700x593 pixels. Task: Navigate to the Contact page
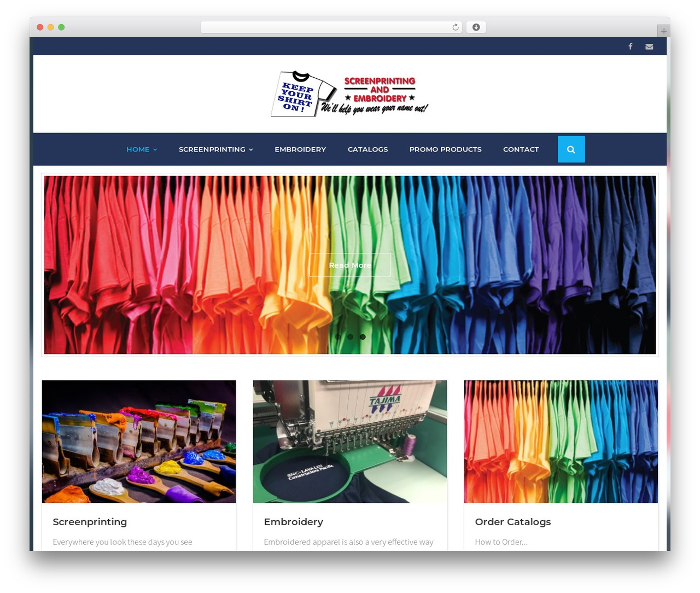tap(521, 149)
